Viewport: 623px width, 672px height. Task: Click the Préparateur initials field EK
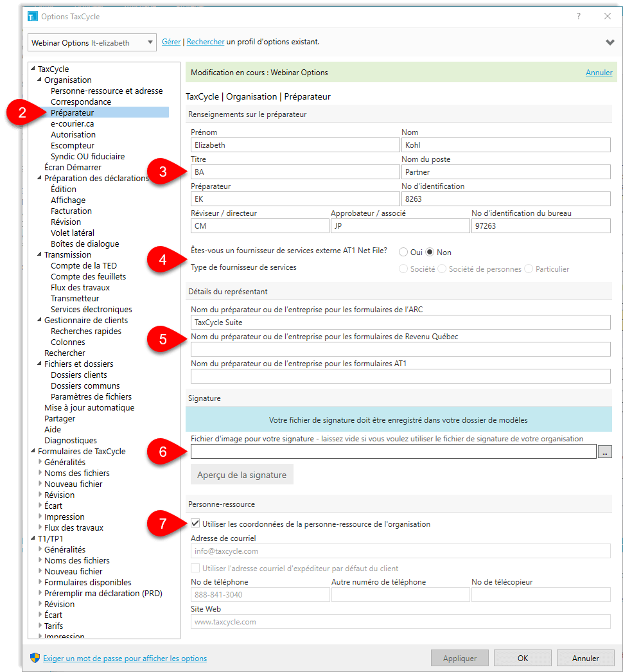coord(295,199)
